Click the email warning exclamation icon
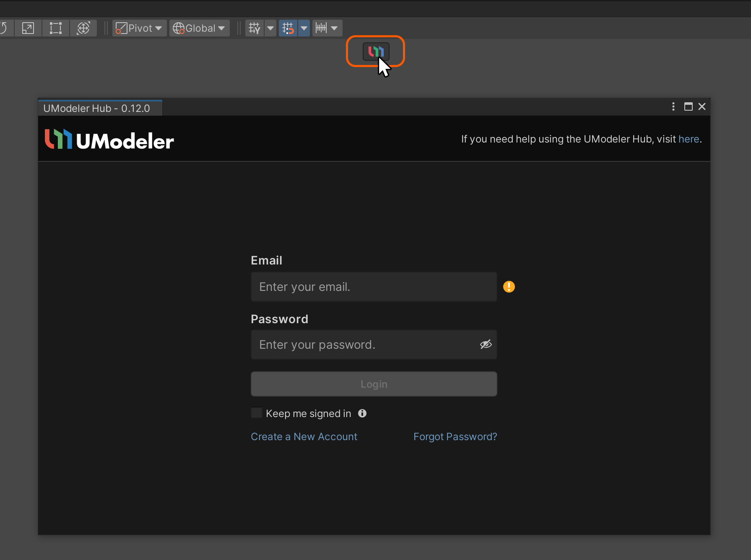The width and height of the screenshot is (751, 560). pos(509,287)
